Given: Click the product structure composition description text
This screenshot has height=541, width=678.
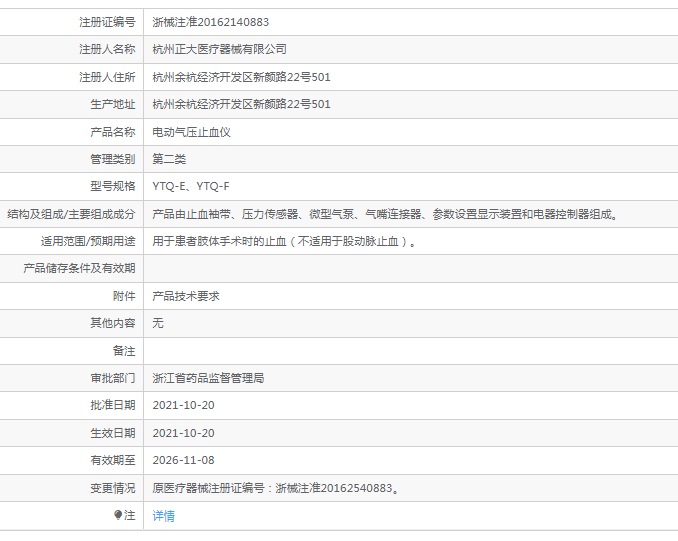Looking at the screenshot, I should (x=384, y=214).
